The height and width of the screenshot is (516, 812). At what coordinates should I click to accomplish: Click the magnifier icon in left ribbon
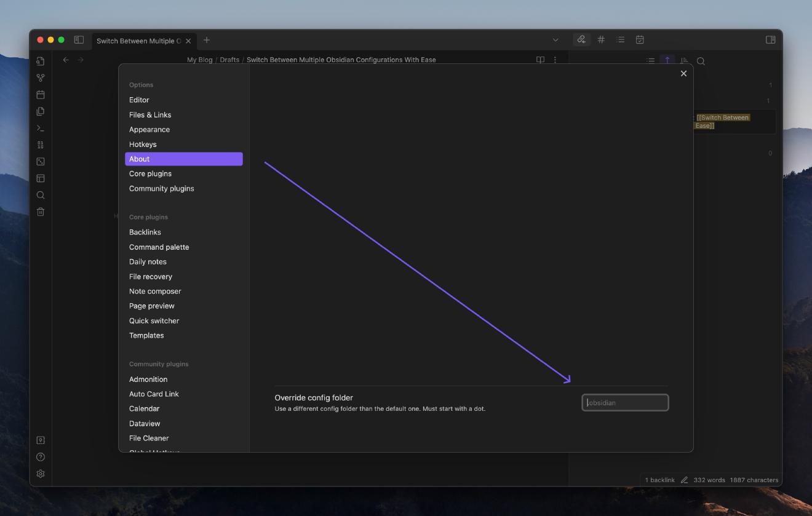[41, 195]
